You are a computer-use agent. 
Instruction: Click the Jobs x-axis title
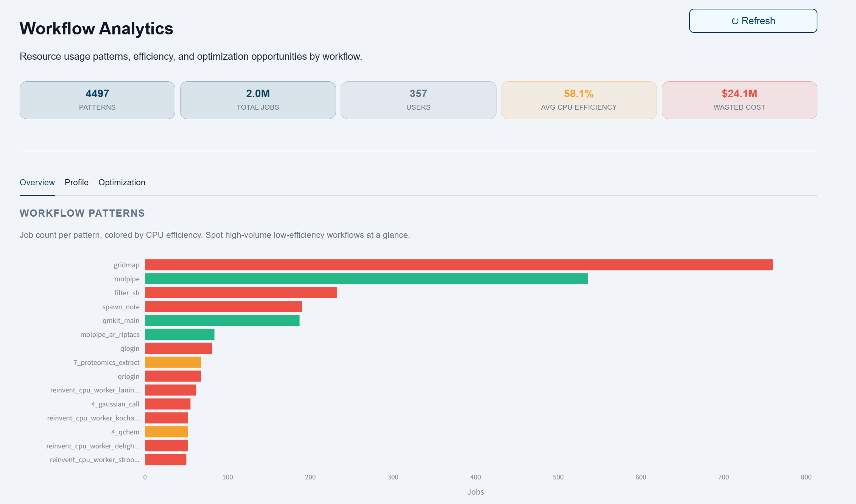475,492
